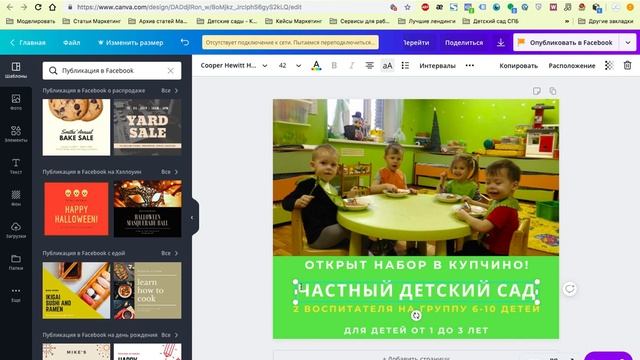Open the Ещё more sidebar options
This screenshot has height=360, width=640.
[16, 294]
